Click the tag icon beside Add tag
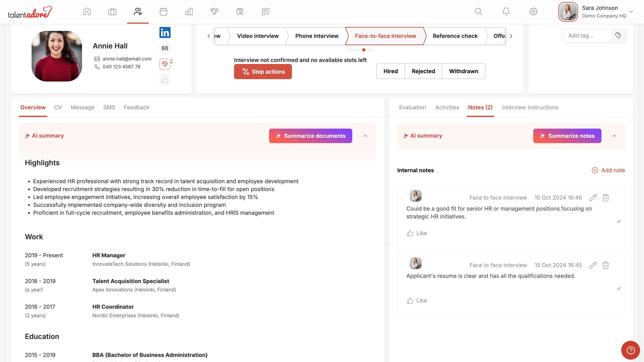This screenshot has height=362, width=644. (x=618, y=35)
